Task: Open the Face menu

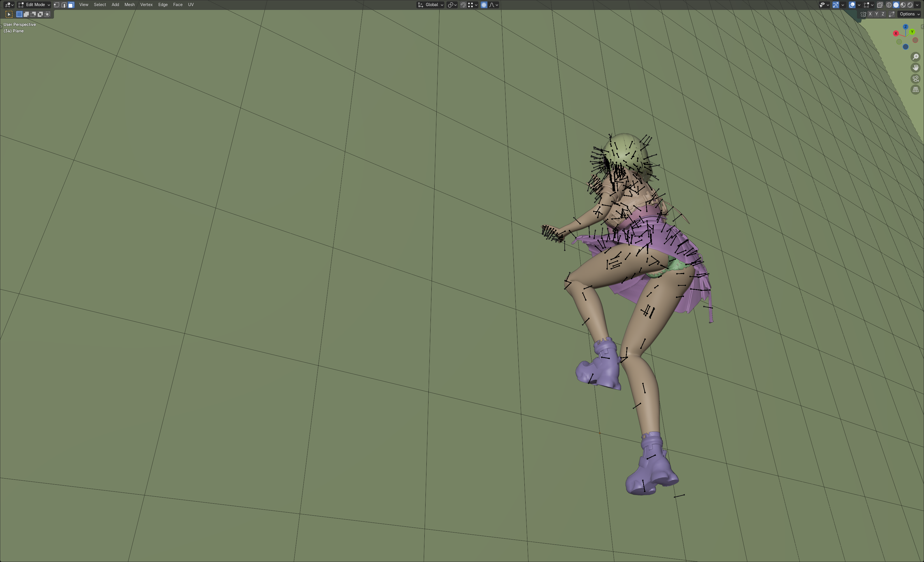Action: [178, 5]
